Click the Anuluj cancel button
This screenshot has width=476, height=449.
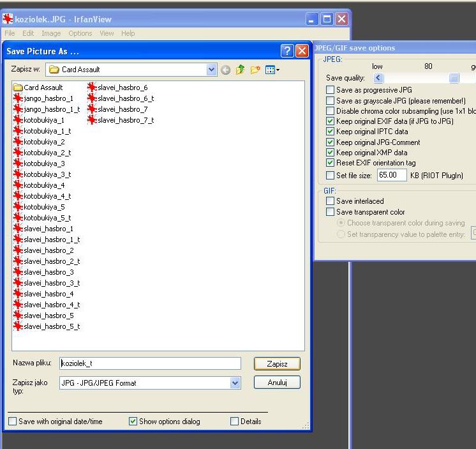pyautogui.click(x=277, y=383)
